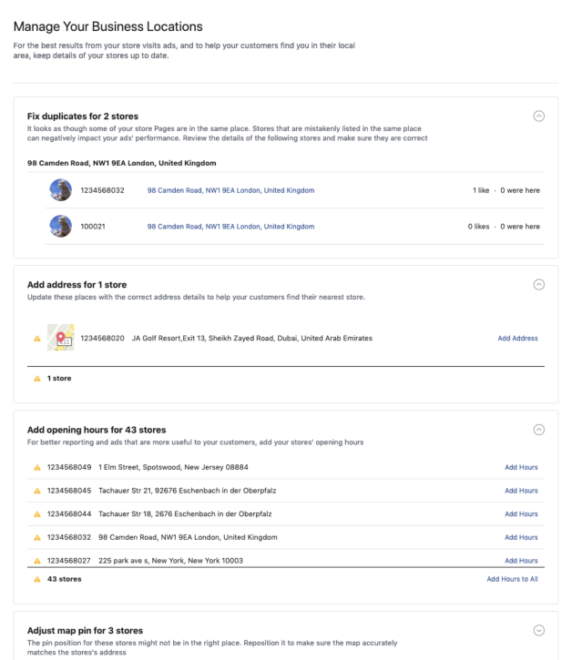Screen dimensions: 572x660
Task: Collapse the Add address section
Action: pos(539,285)
